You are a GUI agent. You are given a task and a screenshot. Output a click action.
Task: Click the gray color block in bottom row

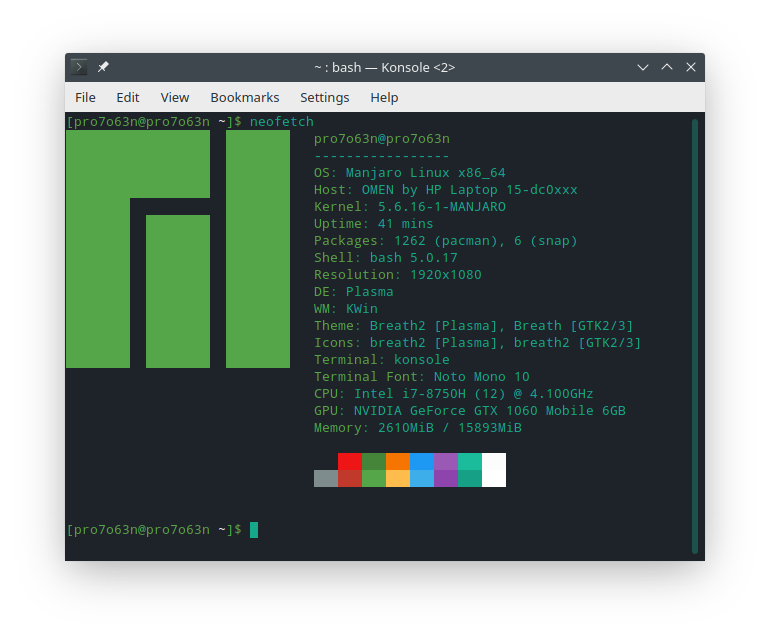coord(326,478)
